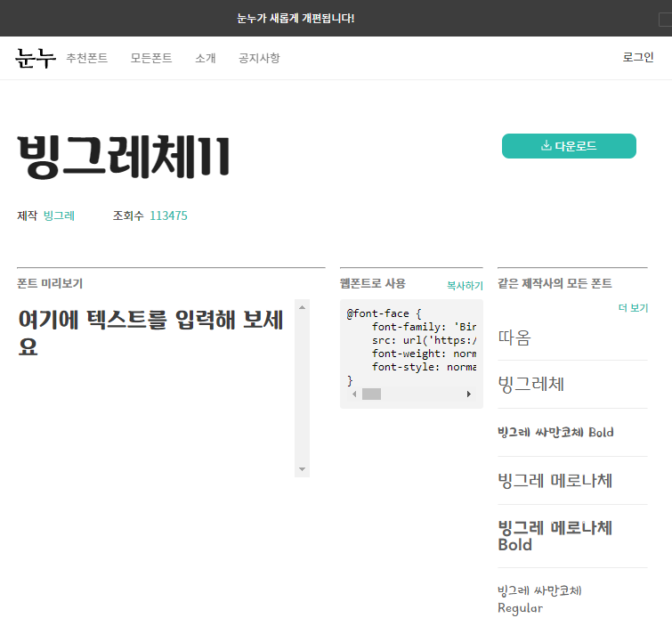Click code box scroll left arrow
The height and width of the screenshot is (618, 672).
(x=354, y=394)
